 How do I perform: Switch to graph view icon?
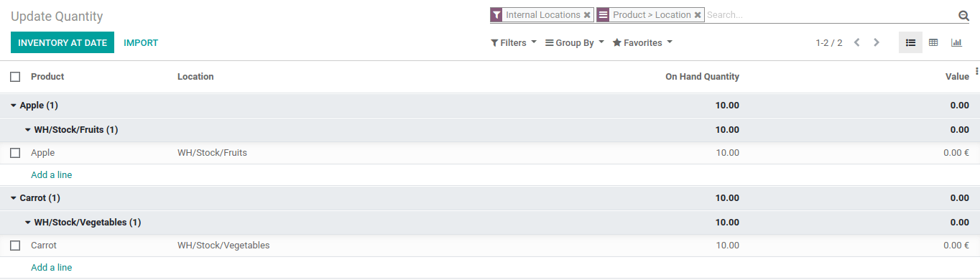(956, 42)
